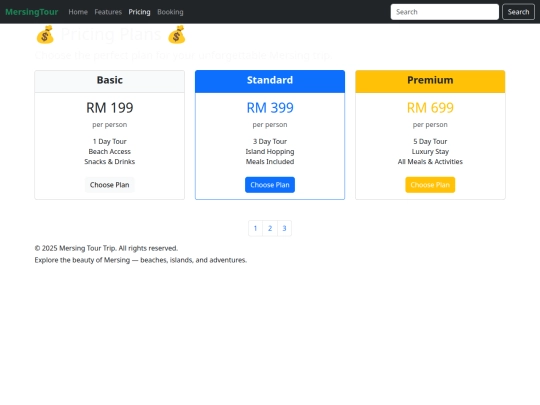
Task: Click the 2025 copyright footer text
Action: [x=106, y=248]
